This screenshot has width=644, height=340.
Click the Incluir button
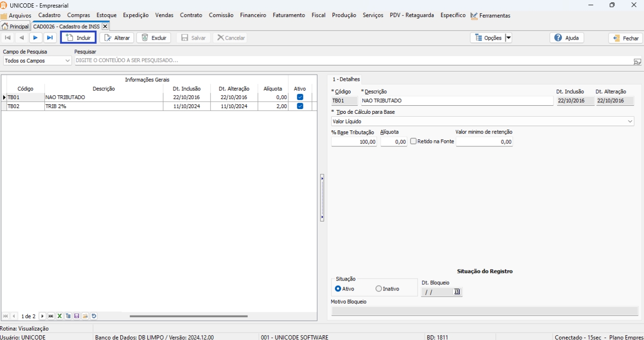point(78,38)
